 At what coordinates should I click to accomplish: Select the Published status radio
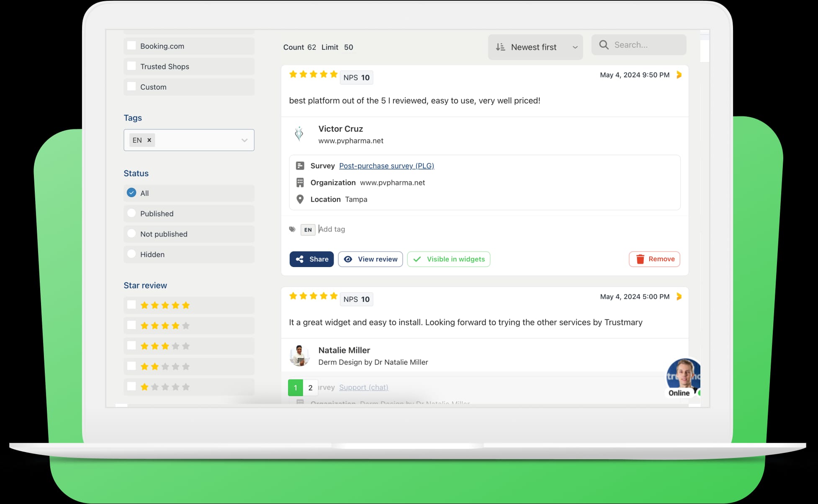click(x=131, y=213)
